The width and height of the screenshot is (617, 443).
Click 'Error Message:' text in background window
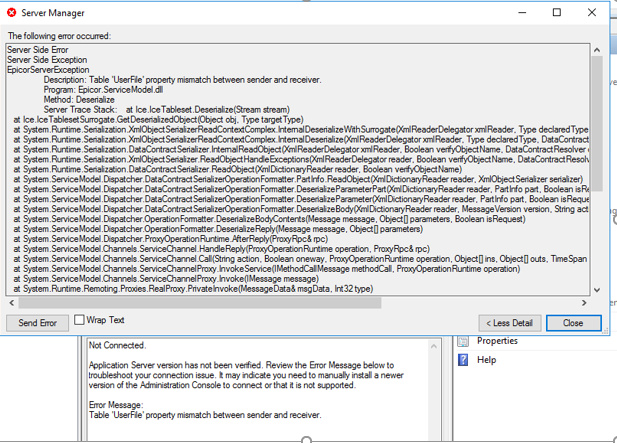tap(116, 405)
